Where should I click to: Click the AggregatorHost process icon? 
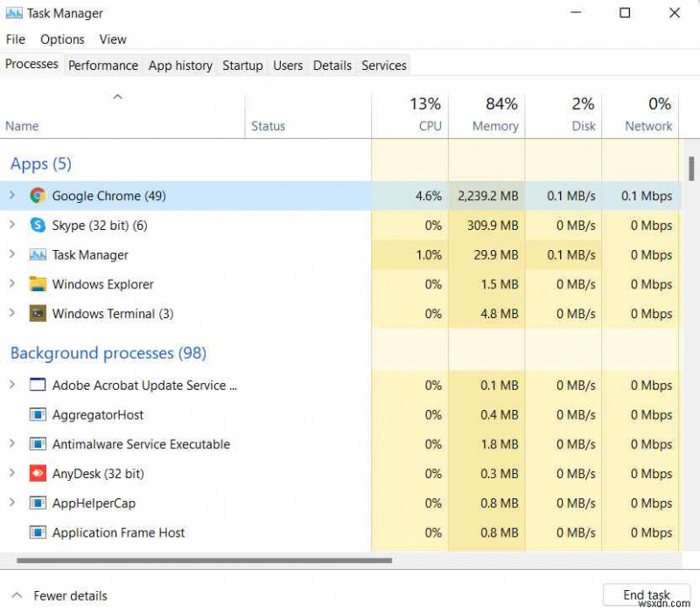38,414
